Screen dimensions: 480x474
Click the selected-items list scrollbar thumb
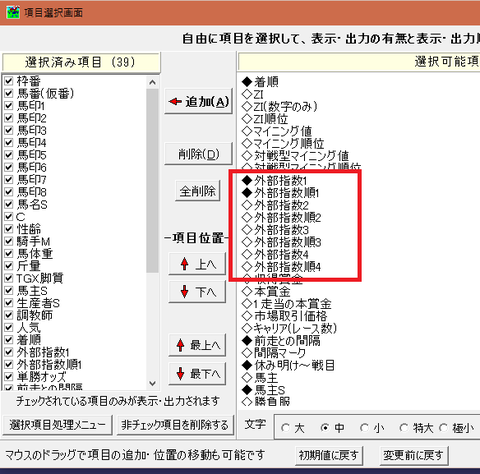coord(152,181)
